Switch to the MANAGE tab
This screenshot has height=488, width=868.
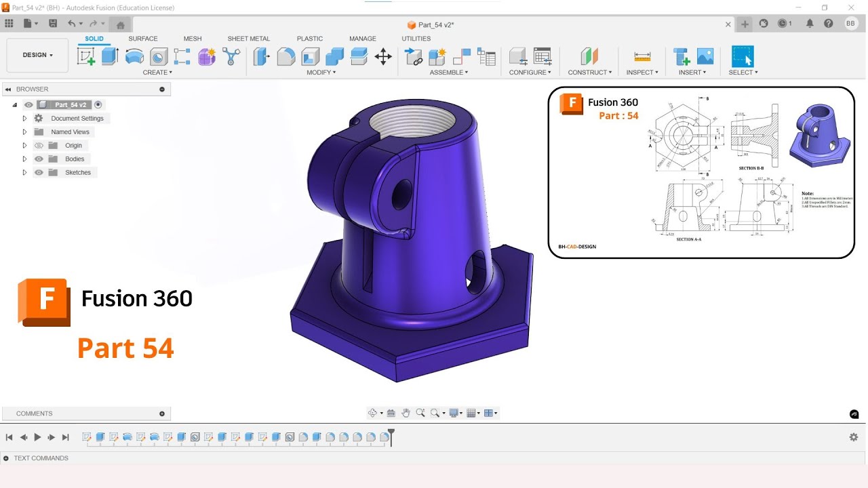[363, 39]
